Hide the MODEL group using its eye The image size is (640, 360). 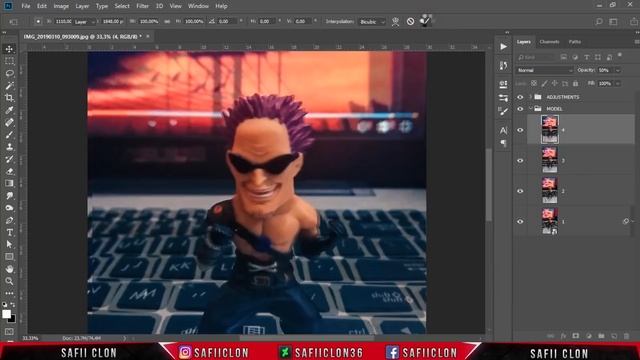point(520,109)
